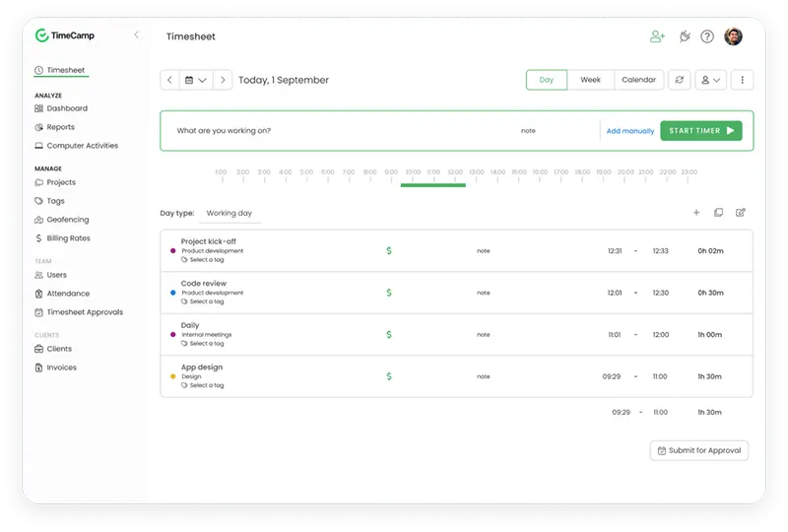Click the refresh sync icon button
The width and height of the screenshot is (788, 532).
pyautogui.click(x=679, y=80)
